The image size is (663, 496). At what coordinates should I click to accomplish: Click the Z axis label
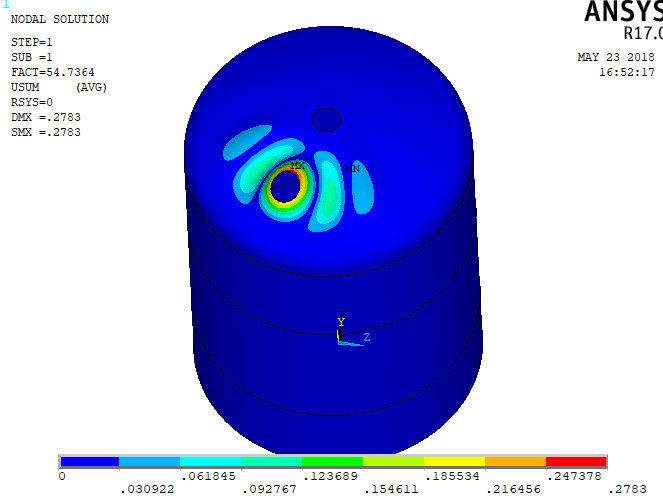coord(367,337)
